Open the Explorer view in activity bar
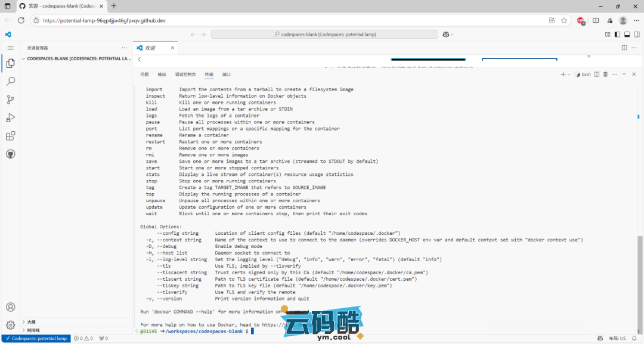 [x=10, y=63]
